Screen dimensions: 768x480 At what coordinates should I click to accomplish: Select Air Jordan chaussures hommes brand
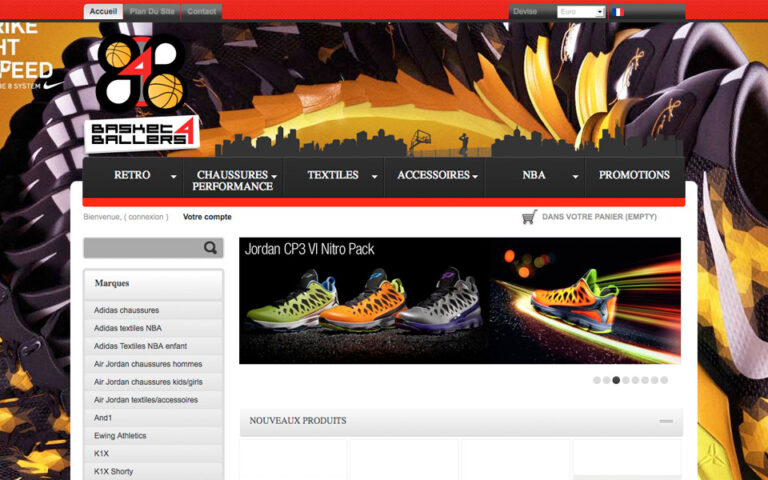[x=148, y=364]
